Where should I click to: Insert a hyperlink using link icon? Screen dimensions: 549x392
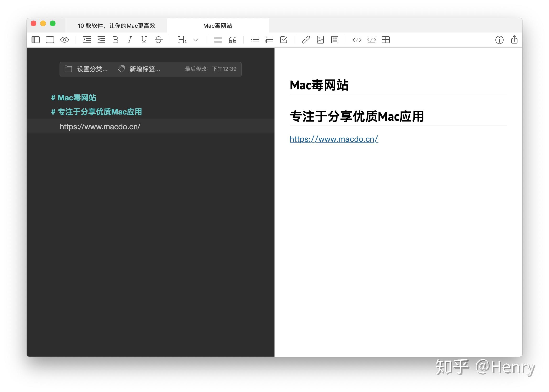[306, 40]
